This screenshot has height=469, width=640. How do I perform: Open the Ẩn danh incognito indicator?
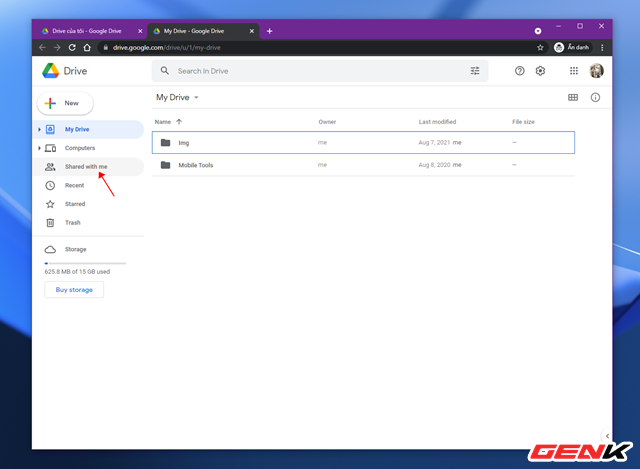[x=572, y=47]
